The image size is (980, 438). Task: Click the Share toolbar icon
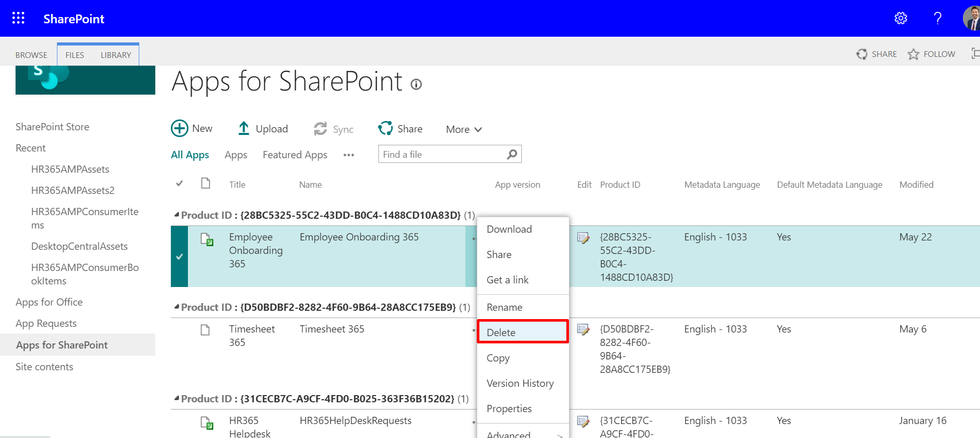coord(386,128)
